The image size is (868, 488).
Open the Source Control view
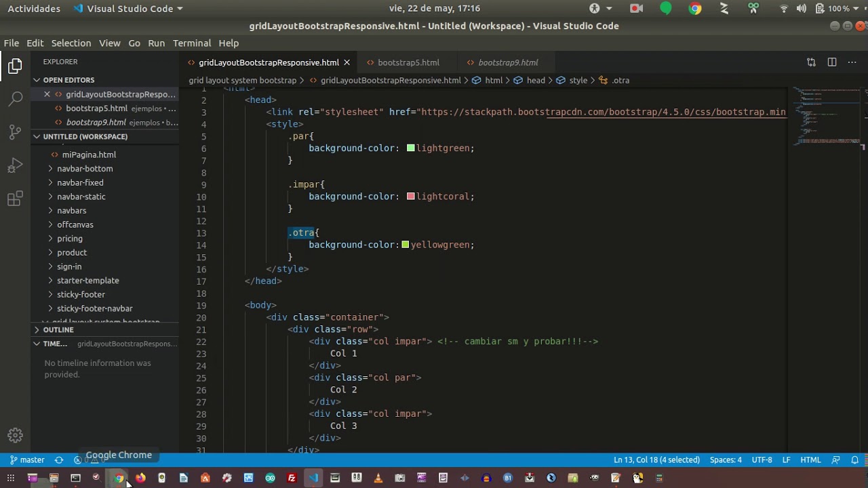(15, 132)
